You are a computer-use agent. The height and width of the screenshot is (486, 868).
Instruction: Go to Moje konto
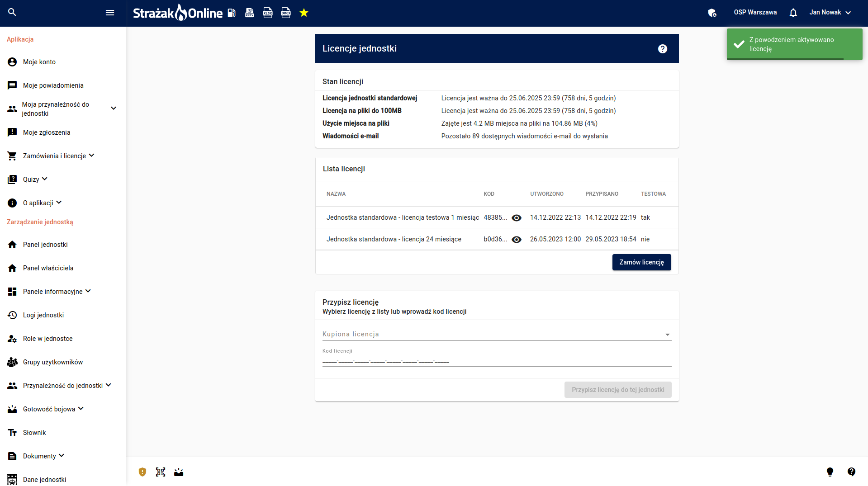39,62
